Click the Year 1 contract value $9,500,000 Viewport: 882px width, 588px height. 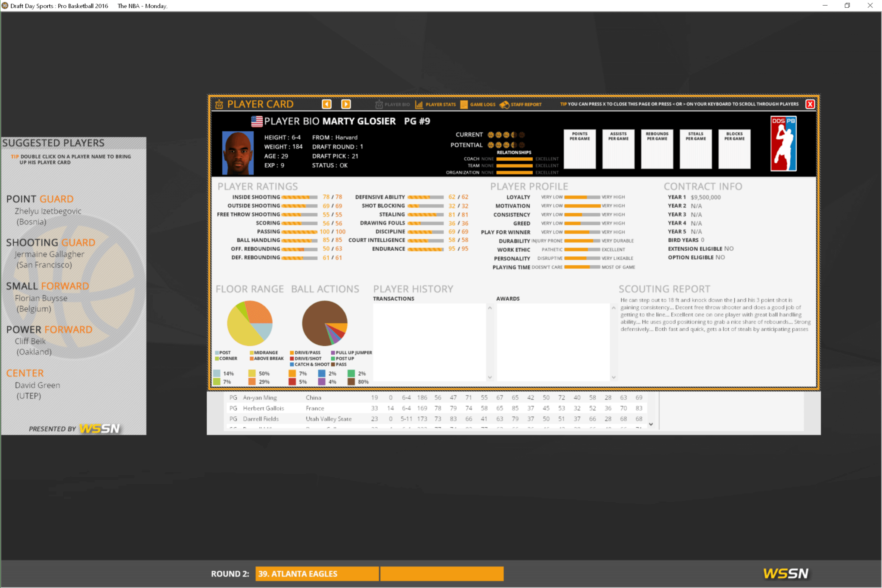click(705, 197)
